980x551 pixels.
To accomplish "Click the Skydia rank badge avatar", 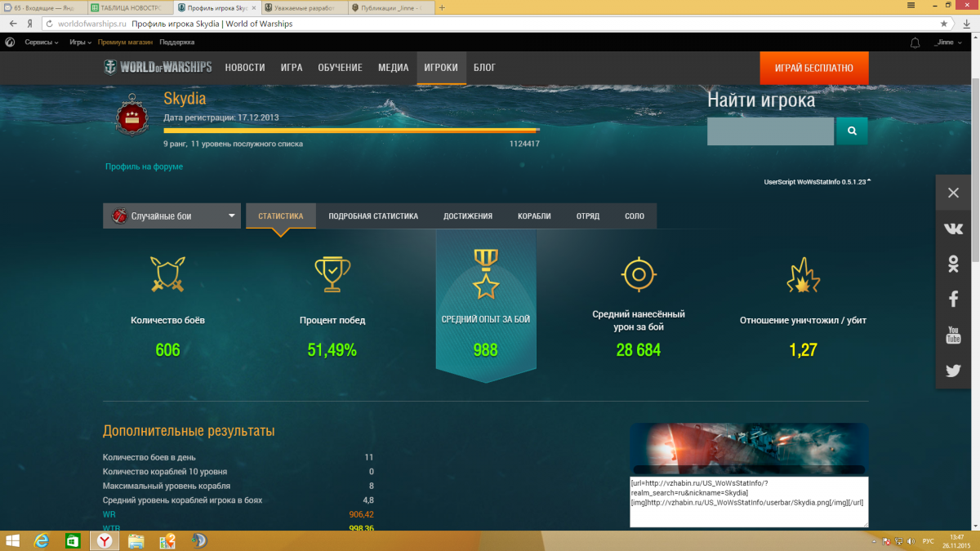I will pos(131,116).
